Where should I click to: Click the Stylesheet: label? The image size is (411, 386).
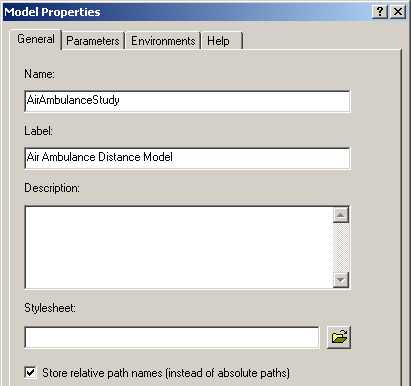point(50,308)
